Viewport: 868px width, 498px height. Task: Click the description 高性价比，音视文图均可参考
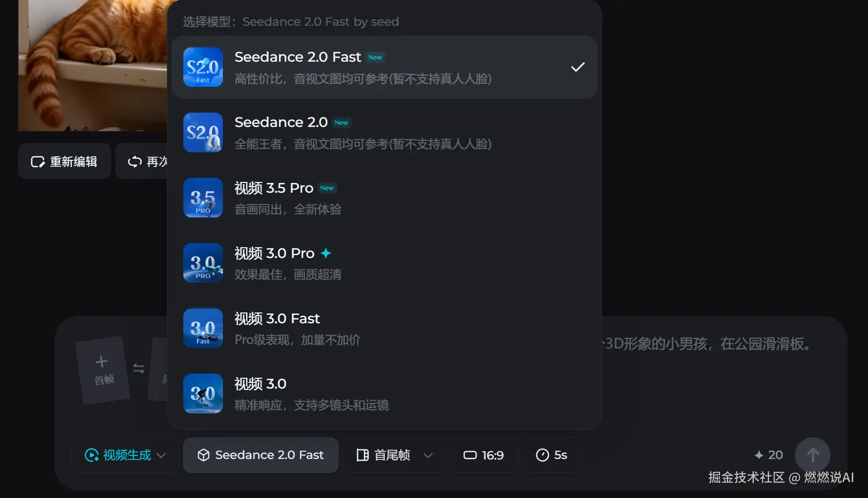coord(363,79)
